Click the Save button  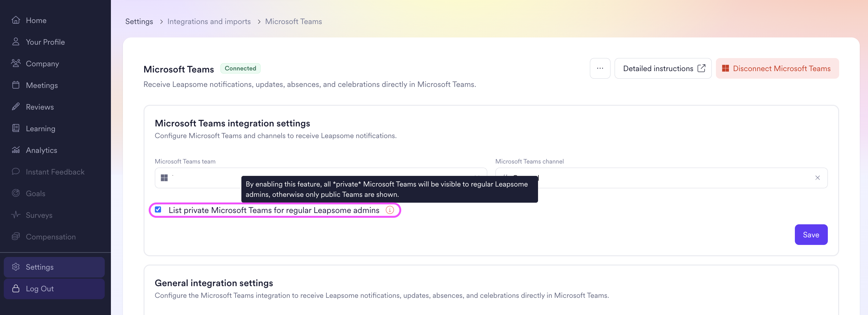pos(811,235)
